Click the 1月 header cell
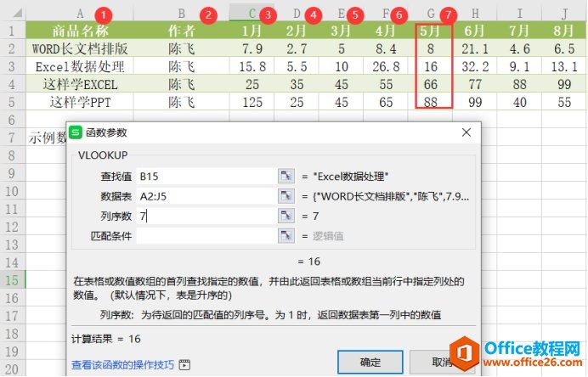Viewport: 588px width, 377px height. pos(252,31)
